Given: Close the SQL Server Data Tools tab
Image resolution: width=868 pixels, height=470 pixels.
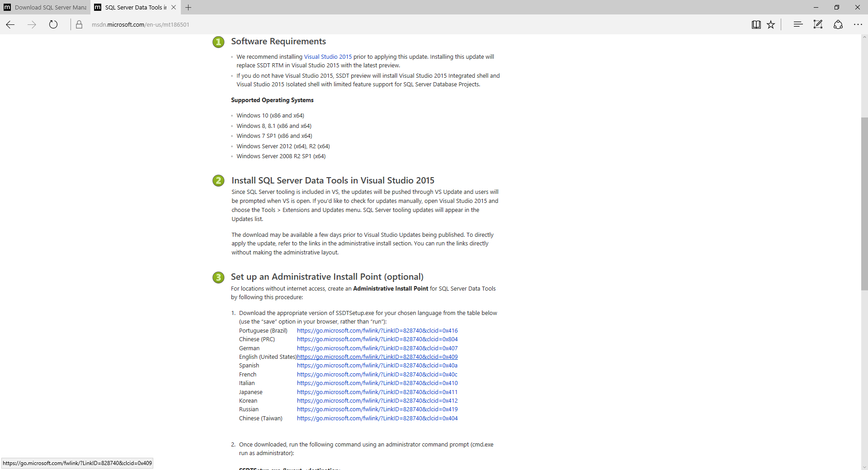Looking at the screenshot, I should point(174,7).
